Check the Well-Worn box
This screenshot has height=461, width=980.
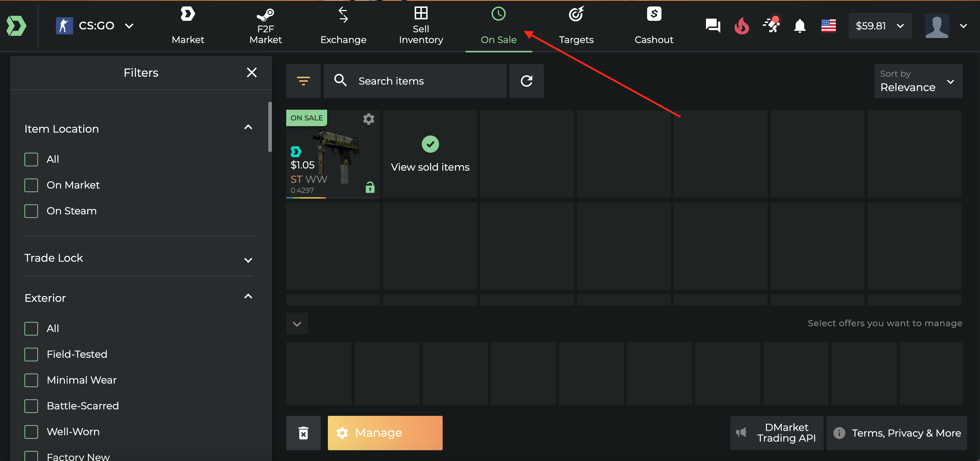click(31, 432)
